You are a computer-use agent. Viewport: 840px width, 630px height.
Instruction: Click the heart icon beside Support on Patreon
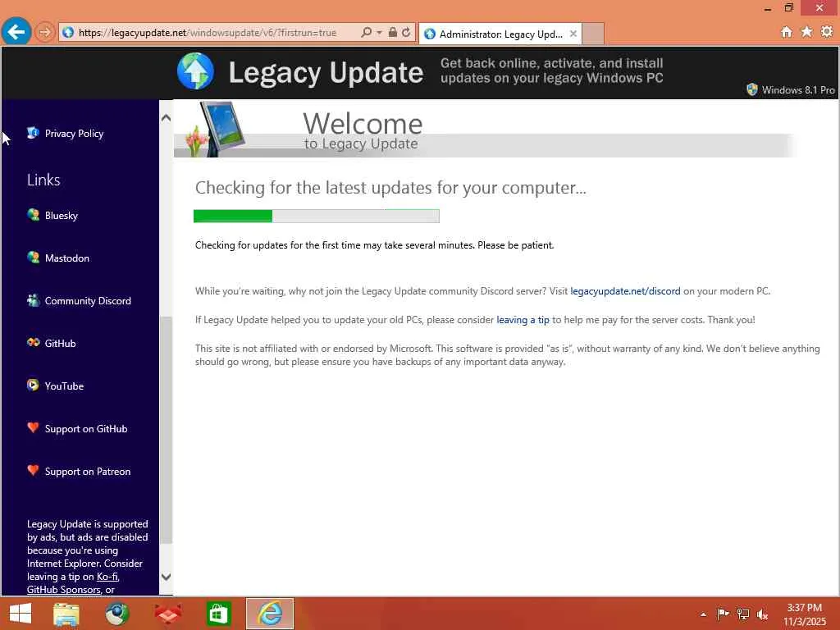(x=33, y=470)
